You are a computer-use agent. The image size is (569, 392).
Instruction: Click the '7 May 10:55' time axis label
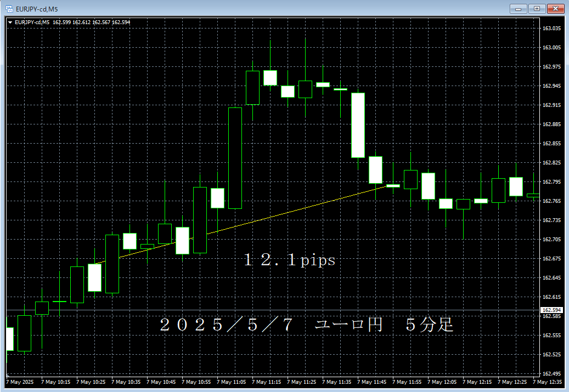tap(196, 382)
